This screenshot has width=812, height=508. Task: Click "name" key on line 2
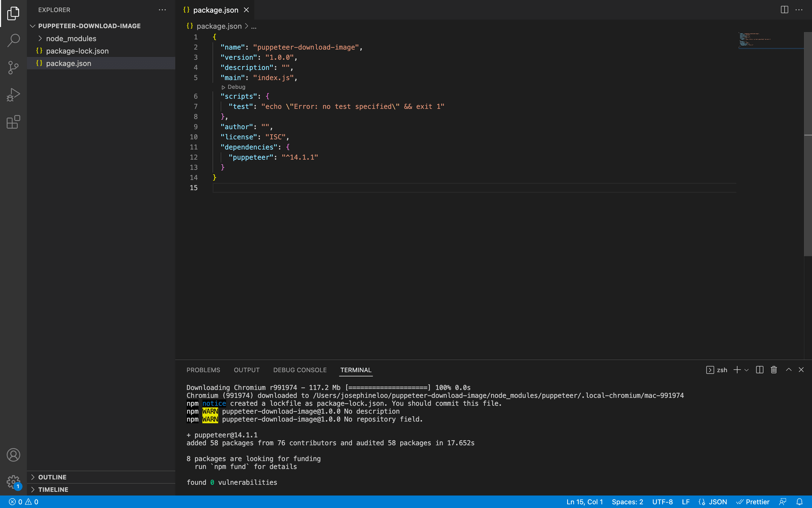click(233, 47)
